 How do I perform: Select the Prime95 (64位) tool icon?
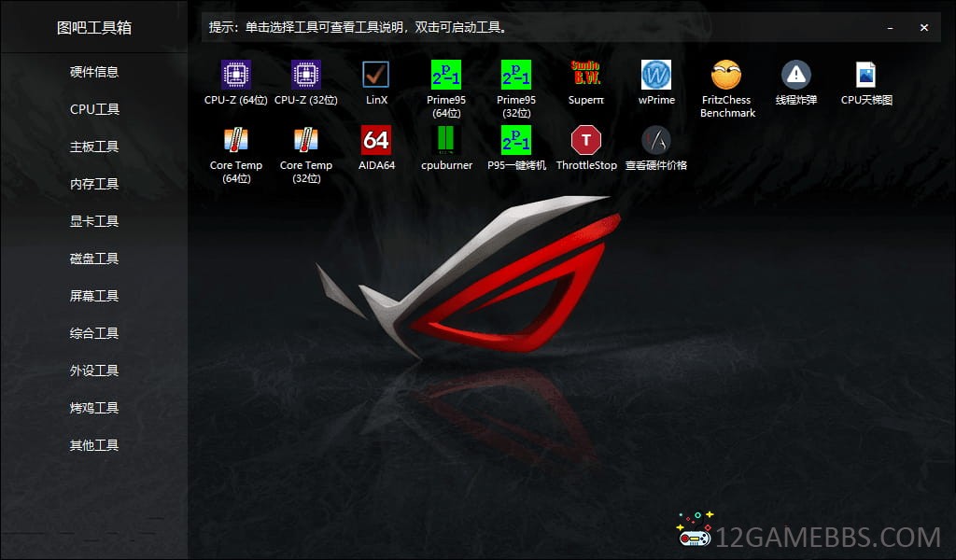pos(446,75)
